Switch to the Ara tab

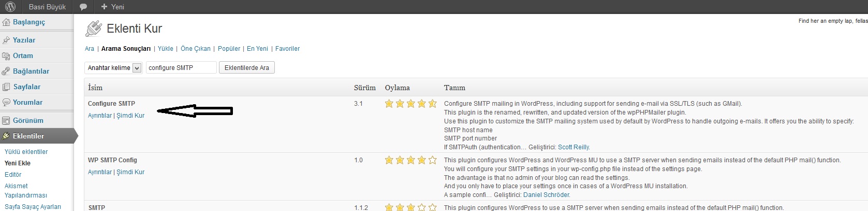click(90, 49)
